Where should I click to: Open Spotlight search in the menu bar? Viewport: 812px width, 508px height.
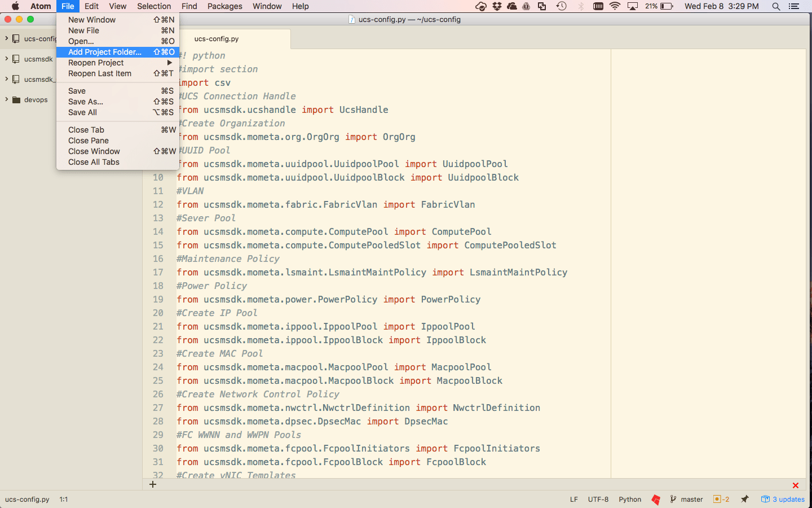[x=776, y=6]
